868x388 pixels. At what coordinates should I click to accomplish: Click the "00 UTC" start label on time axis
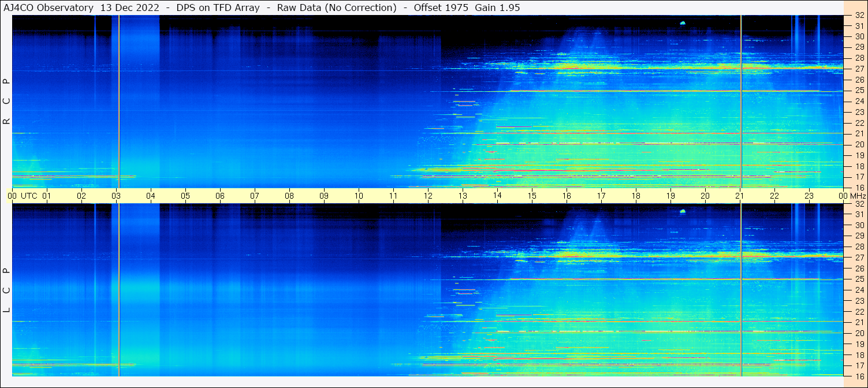pyautogui.click(x=22, y=196)
